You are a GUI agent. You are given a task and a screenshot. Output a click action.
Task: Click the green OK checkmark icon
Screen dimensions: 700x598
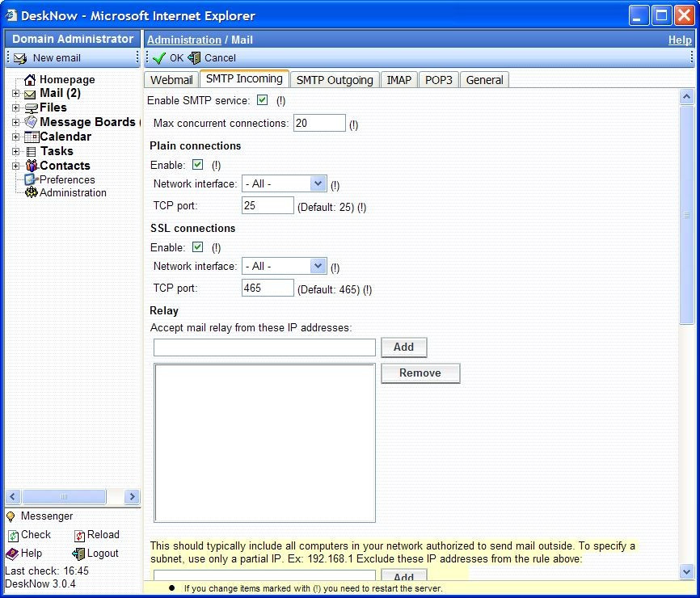(x=159, y=58)
